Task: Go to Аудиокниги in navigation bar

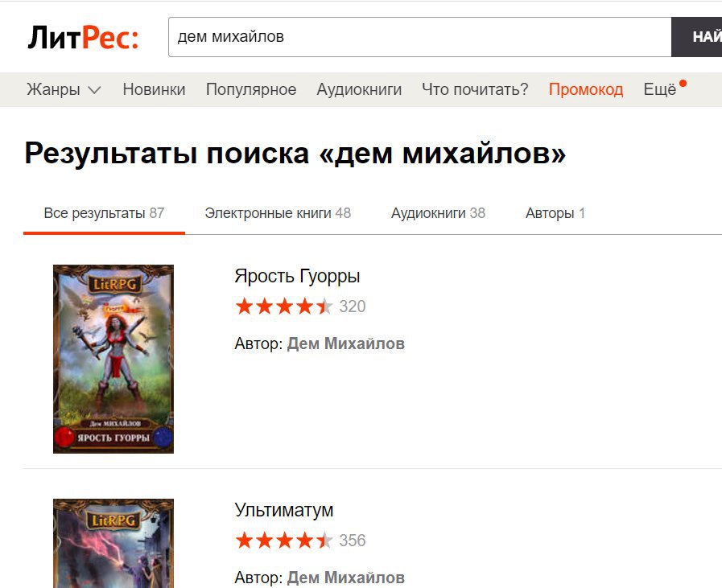Action: click(x=359, y=89)
